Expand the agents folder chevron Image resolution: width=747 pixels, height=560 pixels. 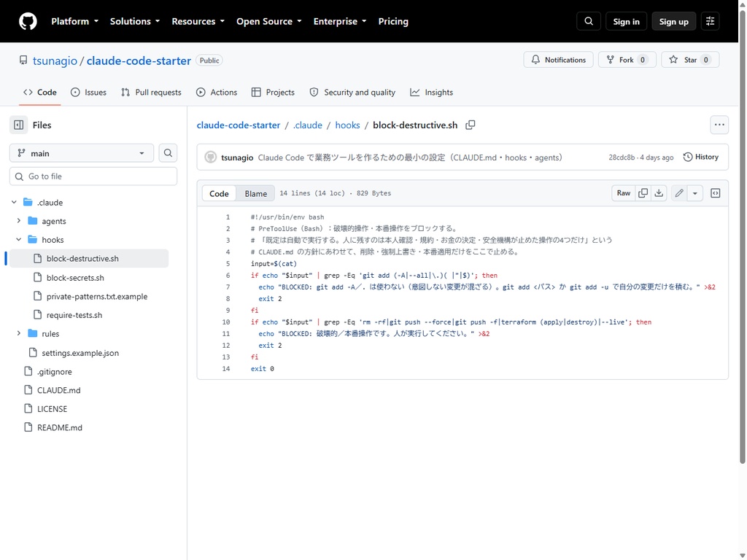click(19, 221)
